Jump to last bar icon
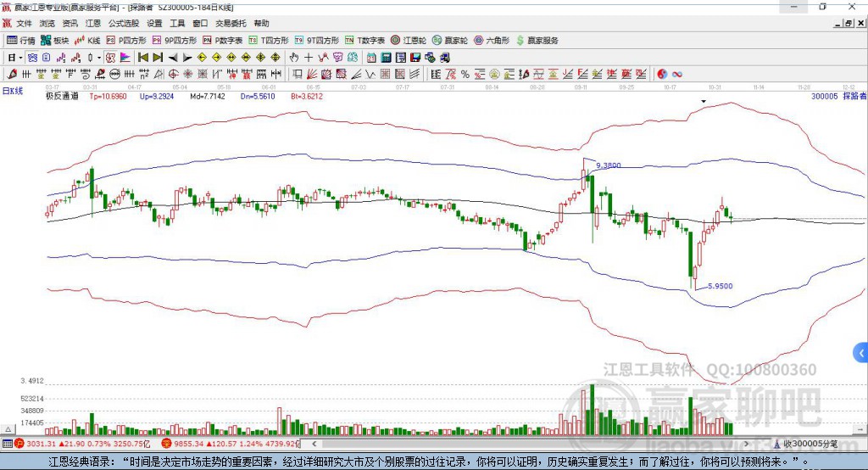 [158, 58]
